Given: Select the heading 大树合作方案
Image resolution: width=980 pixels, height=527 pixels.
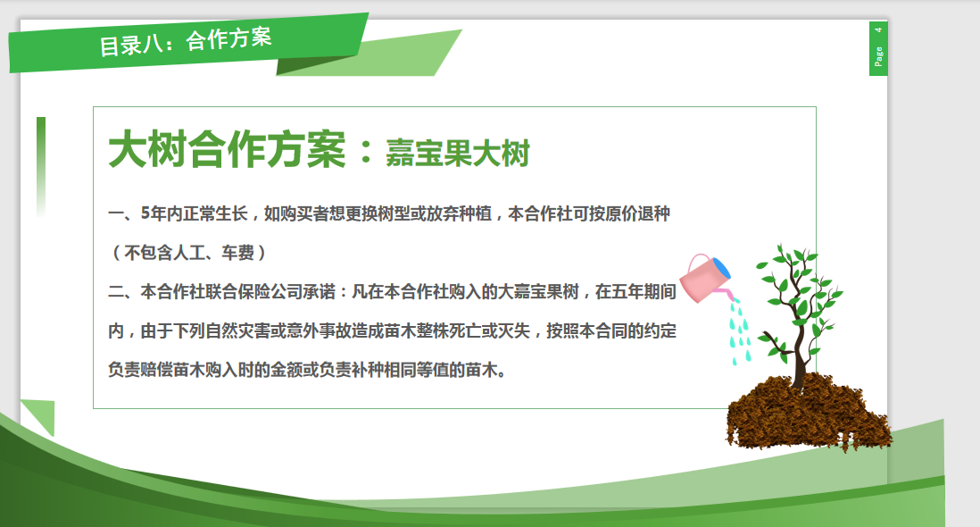Looking at the screenshot, I should tap(228, 149).
